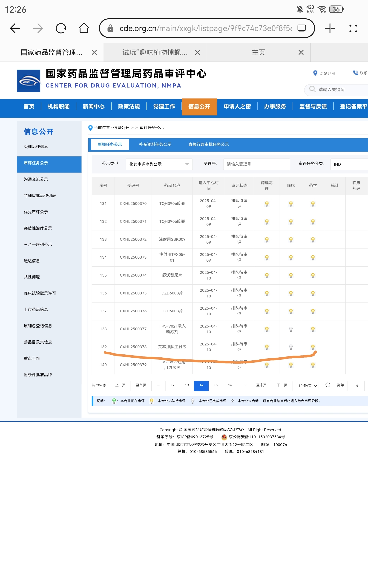The height and width of the screenshot is (588, 368).
Task: Click 药学 bulb for CXHL2500372
Action: [313, 240]
